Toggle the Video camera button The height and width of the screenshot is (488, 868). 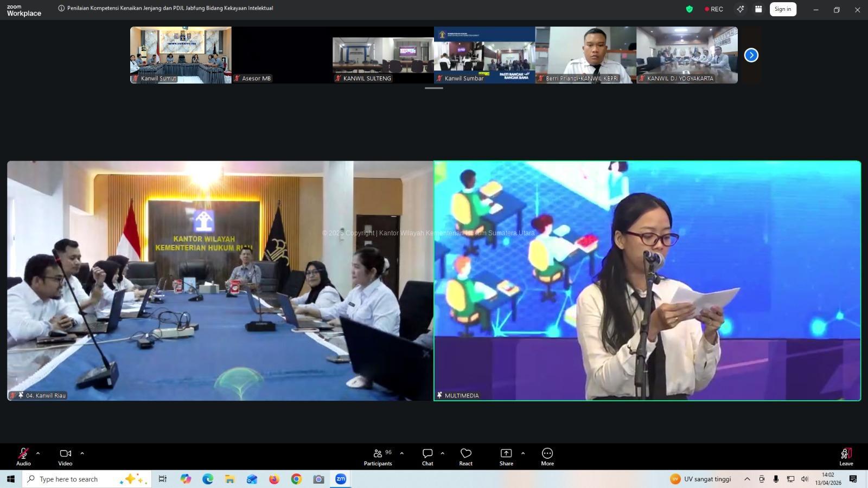coord(65,456)
